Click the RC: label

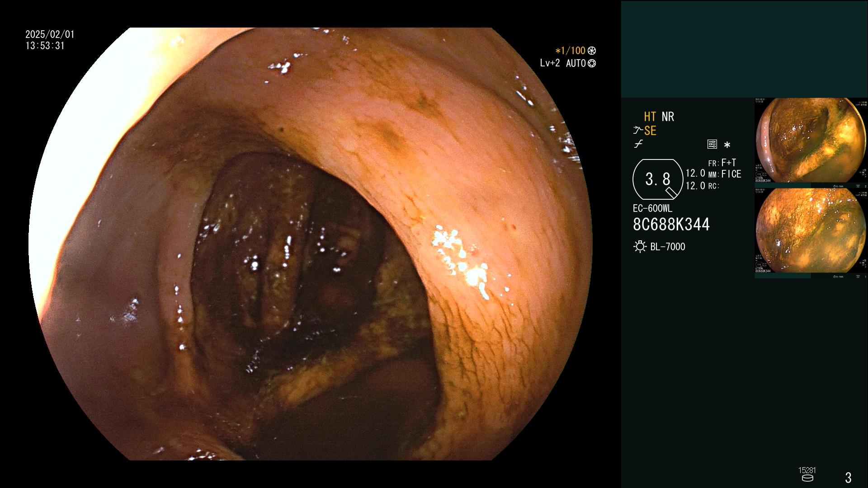point(713,186)
